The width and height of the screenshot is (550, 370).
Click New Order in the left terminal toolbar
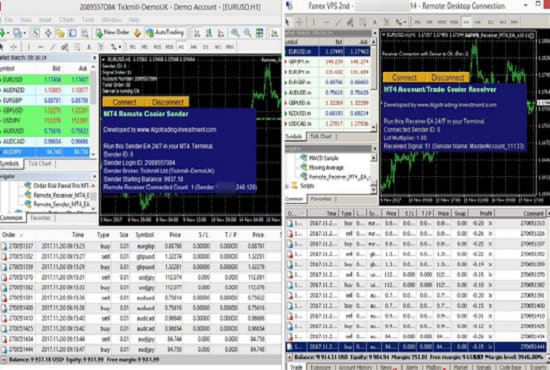point(113,33)
